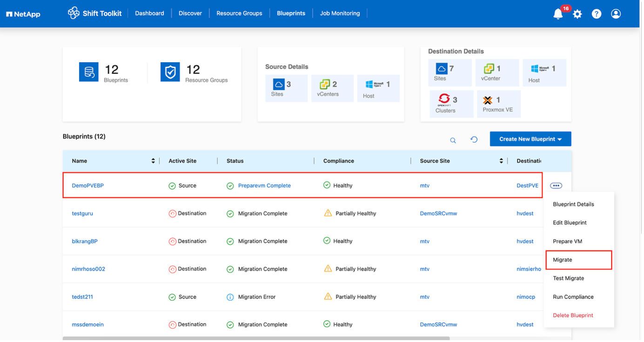The image size is (644, 342).
Task: Select Migrate from the context menu
Action: coord(563,260)
